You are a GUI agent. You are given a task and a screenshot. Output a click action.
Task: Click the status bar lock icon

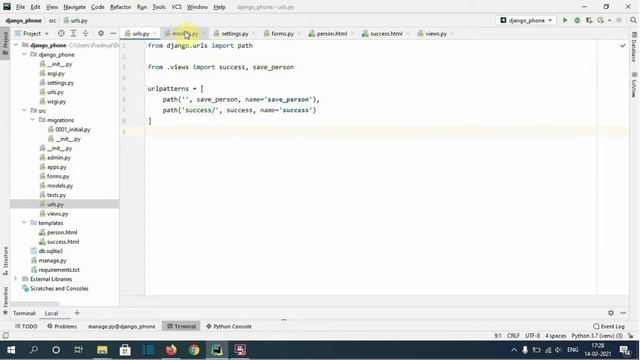[631, 336]
